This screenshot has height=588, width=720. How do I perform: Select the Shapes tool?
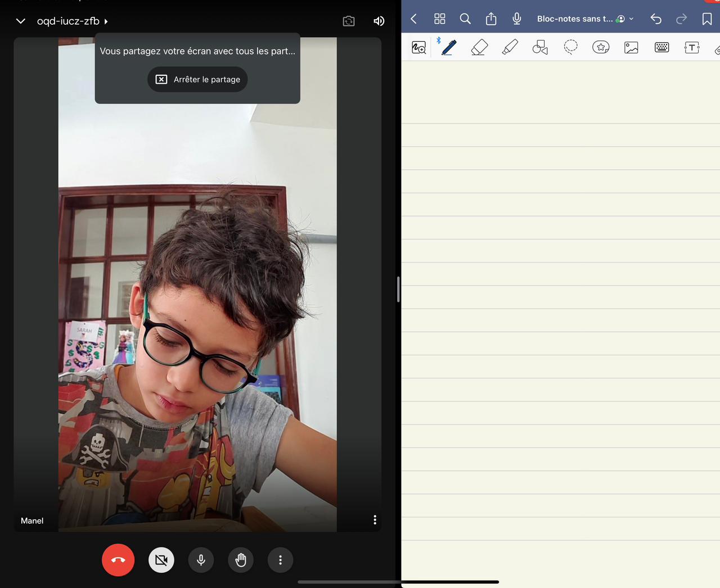coord(540,47)
